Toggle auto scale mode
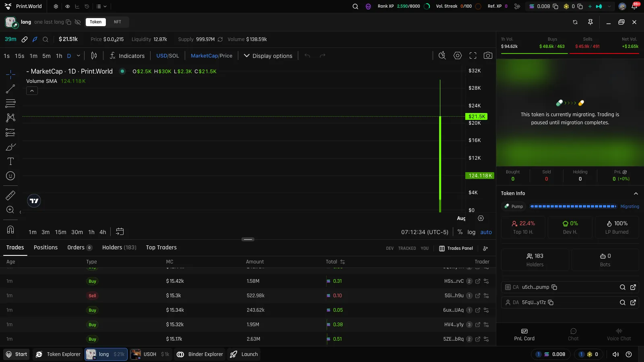This screenshot has width=644, height=362. [486, 232]
